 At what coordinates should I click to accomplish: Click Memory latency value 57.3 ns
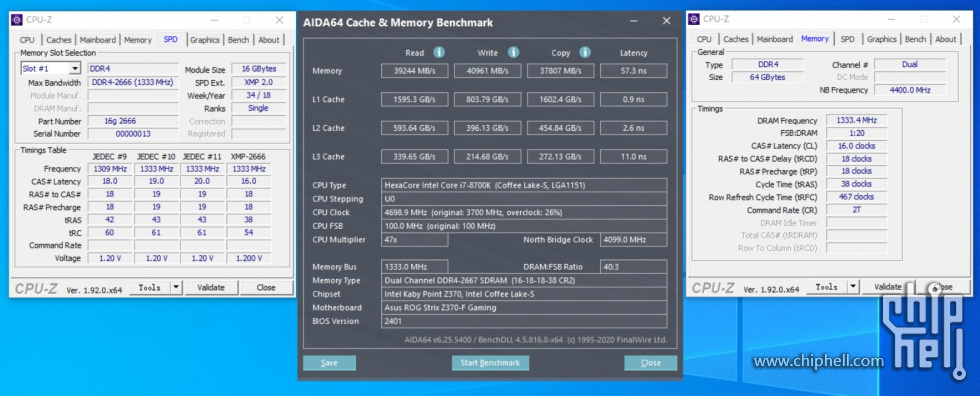pyautogui.click(x=634, y=71)
